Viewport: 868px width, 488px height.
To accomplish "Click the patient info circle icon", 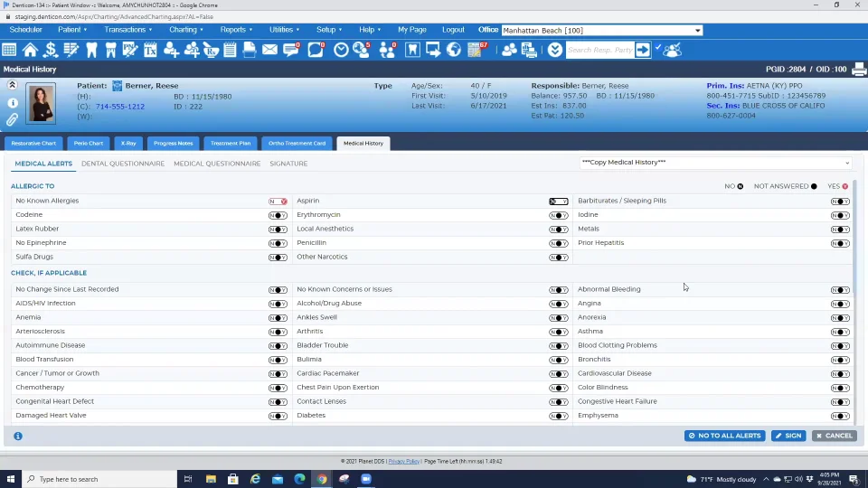I will (13, 103).
